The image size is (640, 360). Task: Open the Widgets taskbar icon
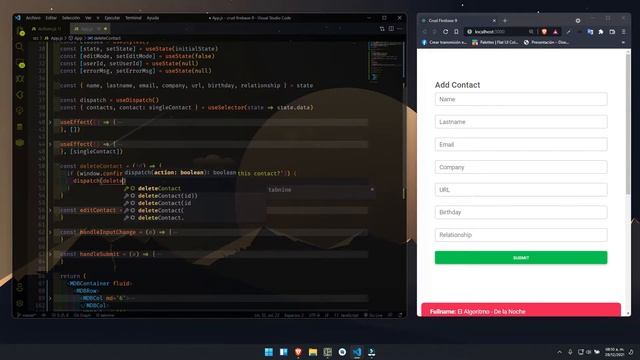point(283,352)
